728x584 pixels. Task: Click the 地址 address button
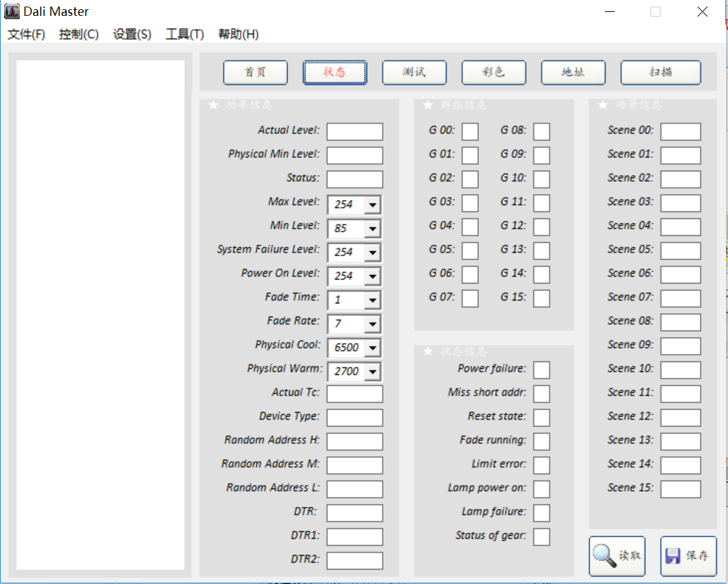(573, 73)
